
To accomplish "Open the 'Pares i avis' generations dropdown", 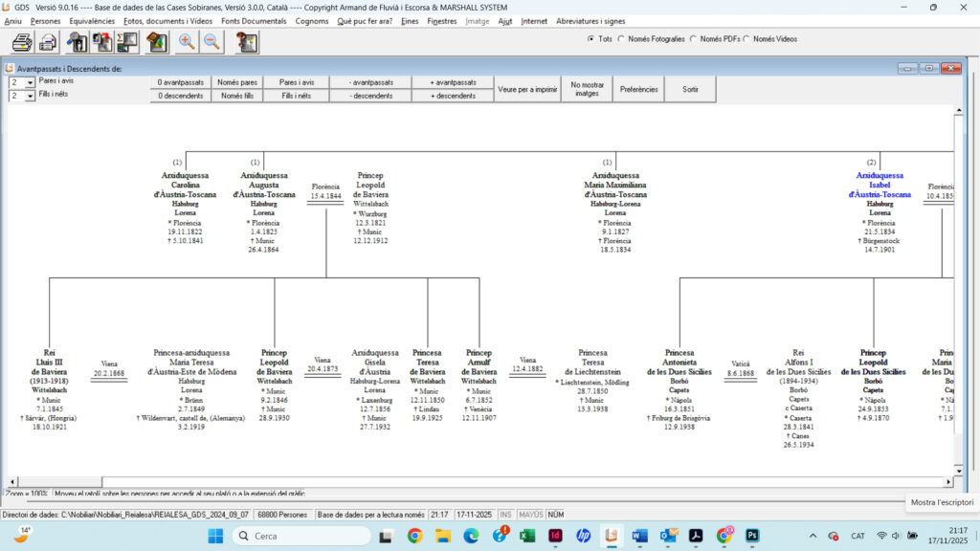I will (x=30, y=83).
